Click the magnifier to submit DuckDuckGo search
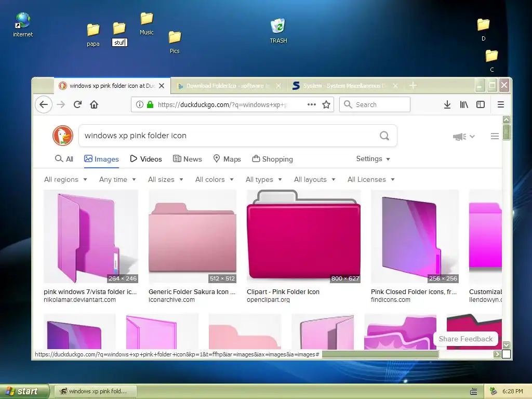Image resolution: width=532 pixels, height=399 pixels. 384,136
